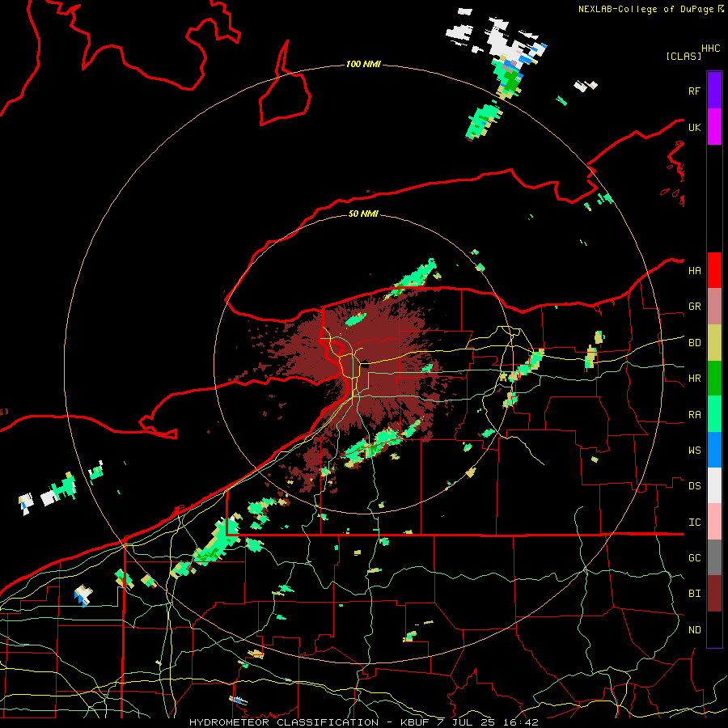728x728 pixels.
Task: Select the GR dusty-pink legend color
Action: (x=714, y=307)
